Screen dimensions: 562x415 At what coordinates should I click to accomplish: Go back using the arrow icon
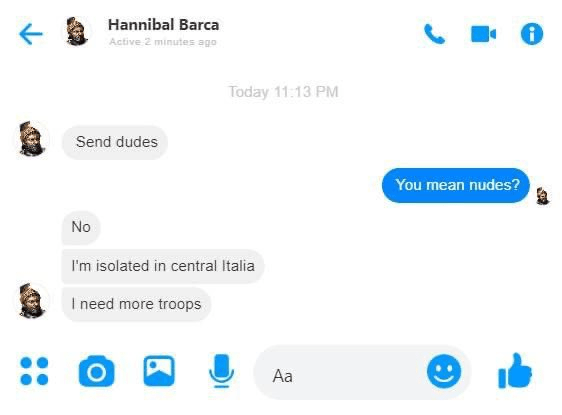pos(31,34)
